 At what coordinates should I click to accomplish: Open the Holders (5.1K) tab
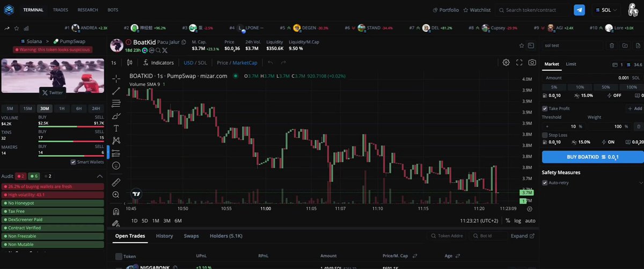[226, 236]
